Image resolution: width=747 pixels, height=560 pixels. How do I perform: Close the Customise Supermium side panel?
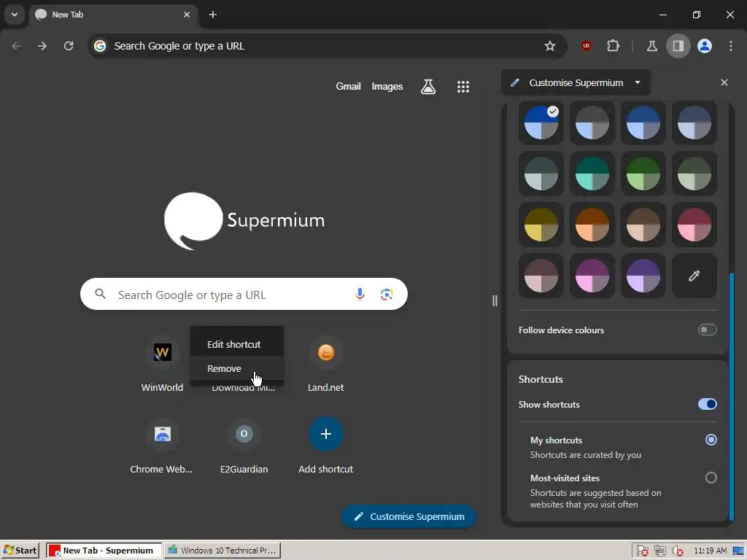[x=724, y=82]
